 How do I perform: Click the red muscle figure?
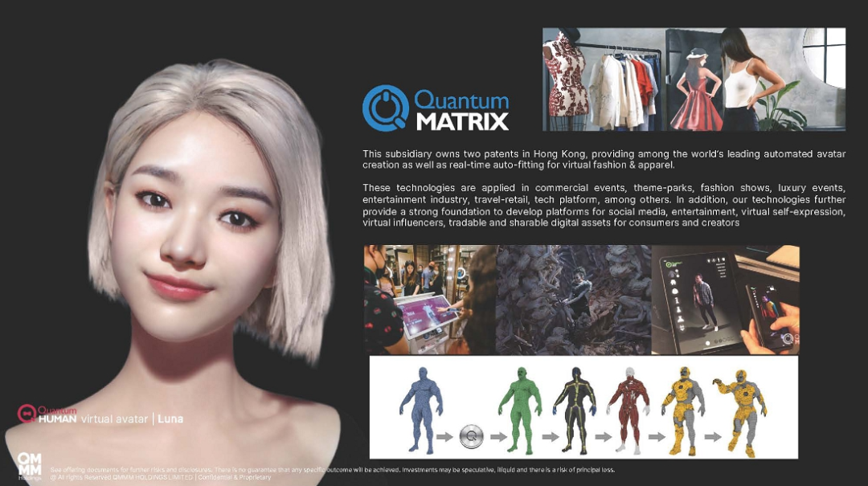[x=629, y=410]
